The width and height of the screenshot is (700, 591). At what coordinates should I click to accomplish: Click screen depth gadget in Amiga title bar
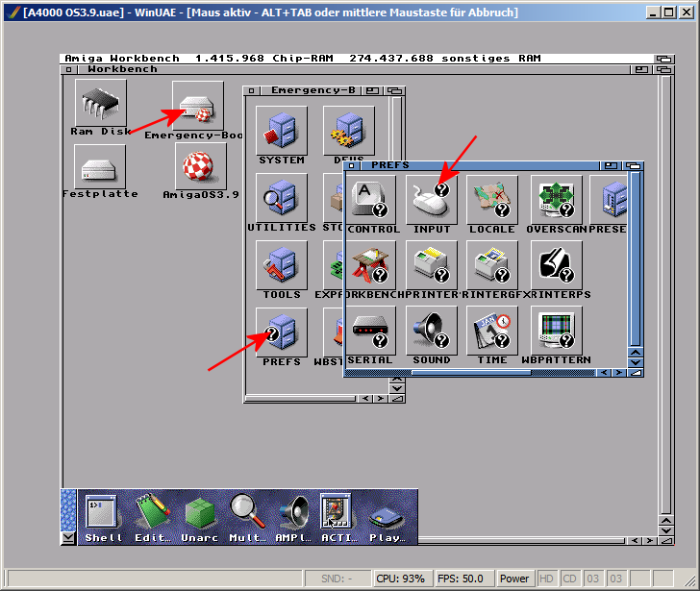(x=663, y=59)
